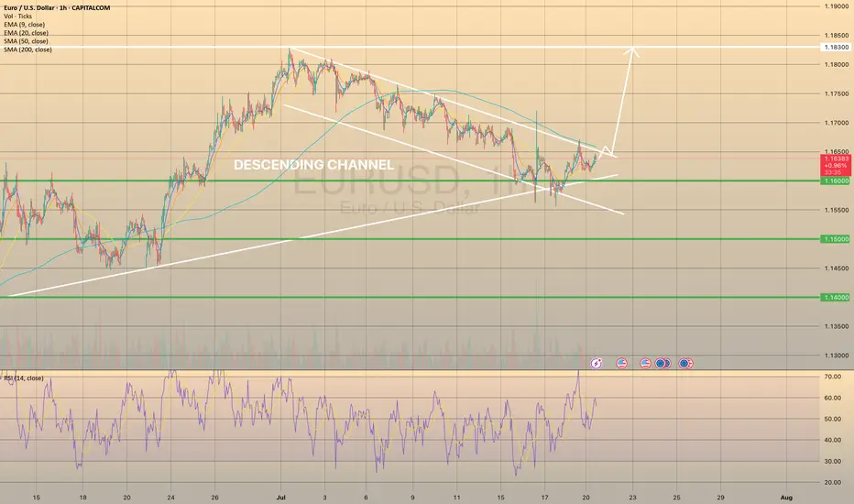Click the 23 date label on the time axis
This screenshot has width=854, height=504.
[x=632, y=498]
